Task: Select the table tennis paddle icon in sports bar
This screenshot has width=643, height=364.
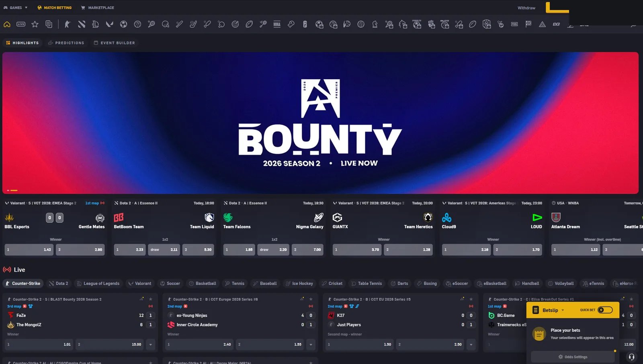Action: (x=221, y=24)
